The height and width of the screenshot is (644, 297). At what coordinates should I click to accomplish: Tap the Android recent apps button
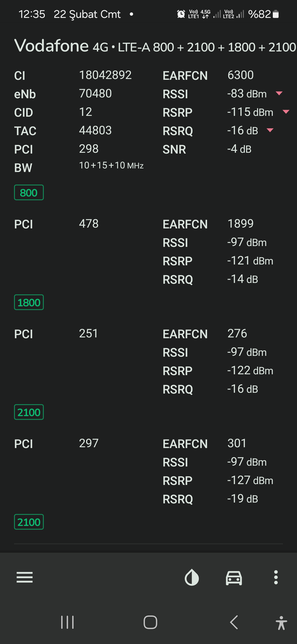67,622
